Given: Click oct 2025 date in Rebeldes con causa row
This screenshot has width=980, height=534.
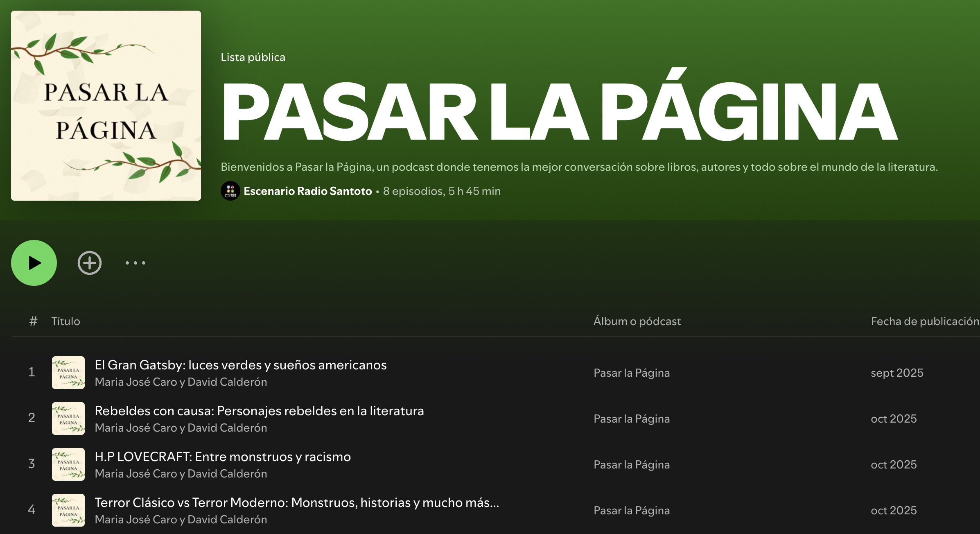Looking at the screenshot, I should 894,419.
